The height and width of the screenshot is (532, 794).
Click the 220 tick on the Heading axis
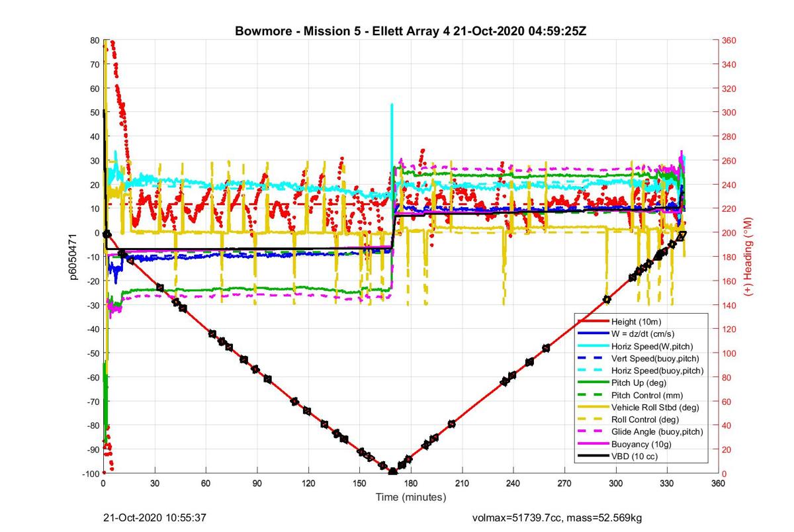pos(729,208)
